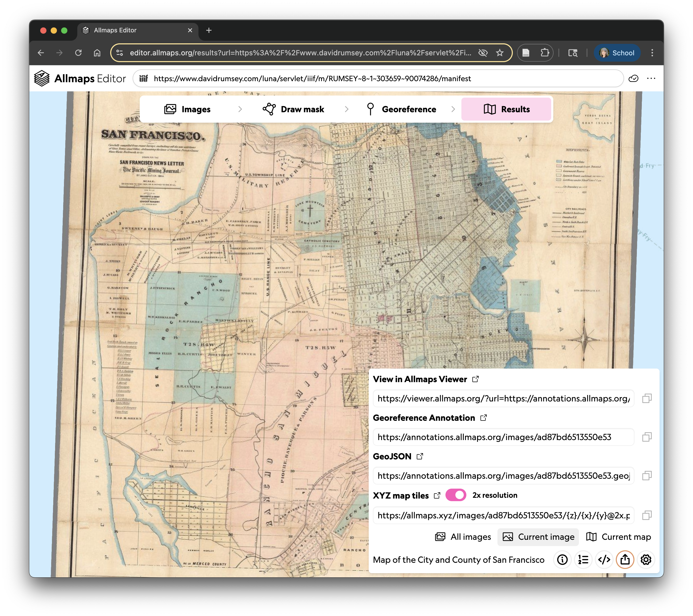Click the allmaps.xyz tiles URL field
Screen dimensions: 693x616
coord(503,515)
